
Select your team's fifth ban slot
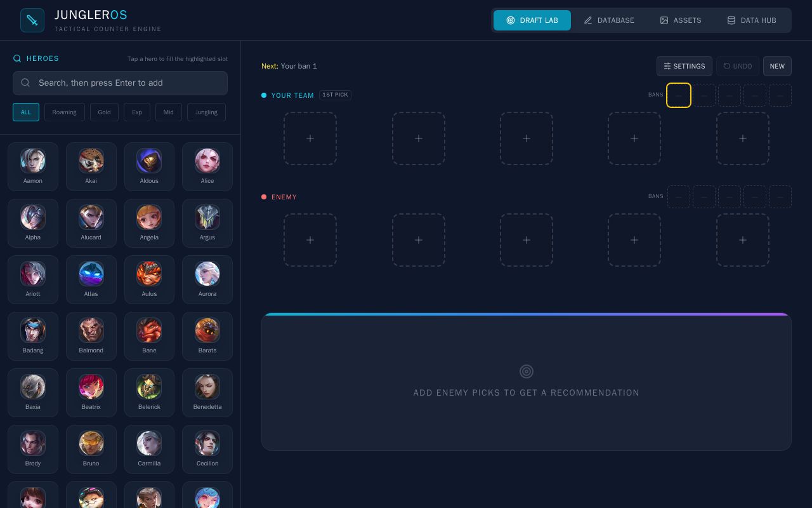[x=780, y=95]
